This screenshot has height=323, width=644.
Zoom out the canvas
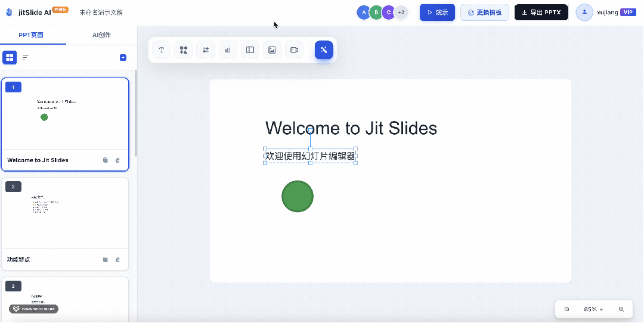point(567,309)
